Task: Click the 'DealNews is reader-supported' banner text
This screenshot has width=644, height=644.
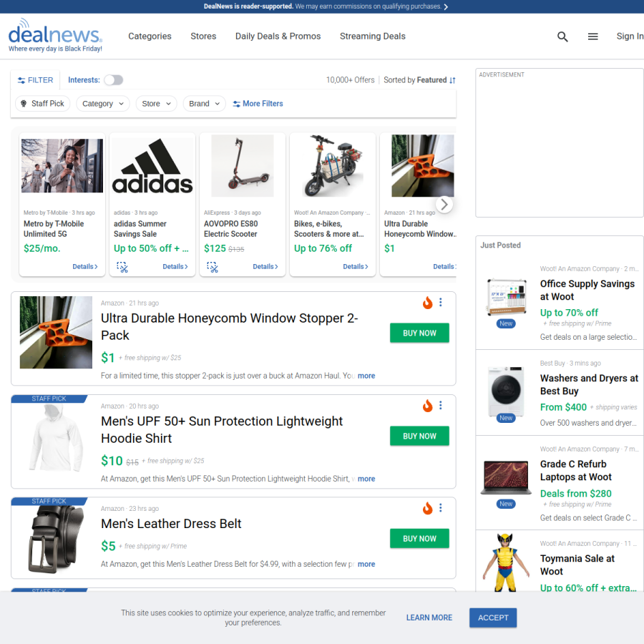Action: (x=248, y=6)
